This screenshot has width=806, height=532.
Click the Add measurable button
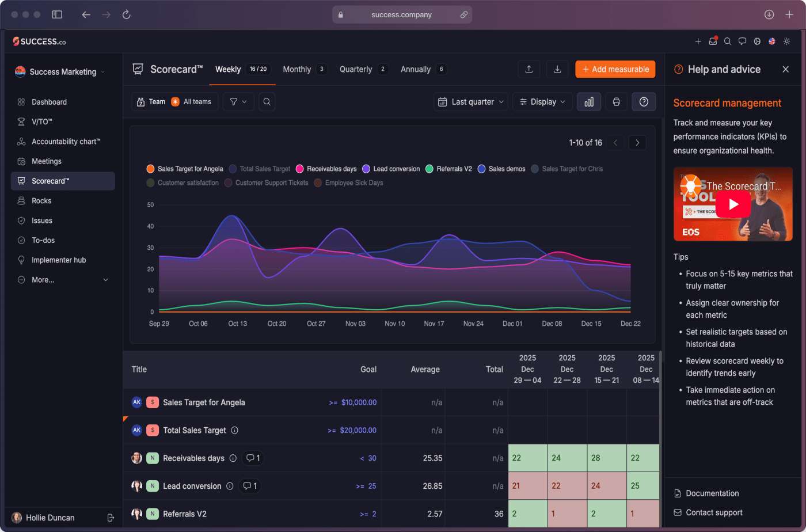pyautogui.click(x=615, y=69)
